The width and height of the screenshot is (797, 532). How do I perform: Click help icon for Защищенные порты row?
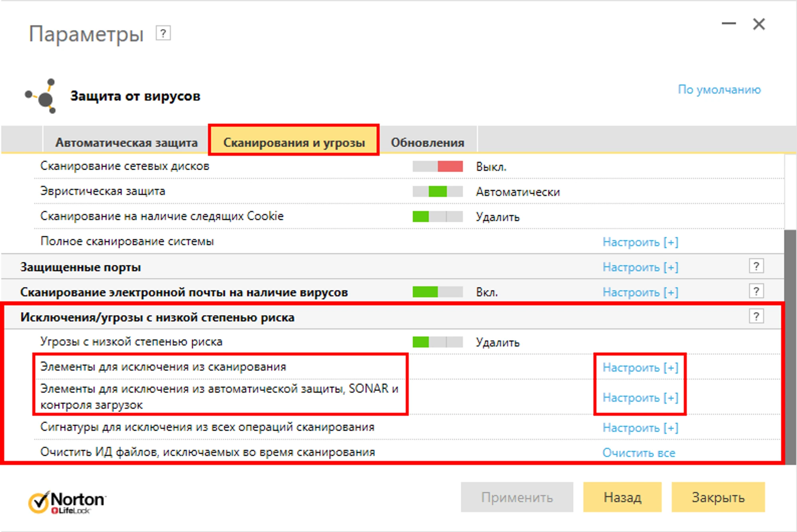pos(756,266)
